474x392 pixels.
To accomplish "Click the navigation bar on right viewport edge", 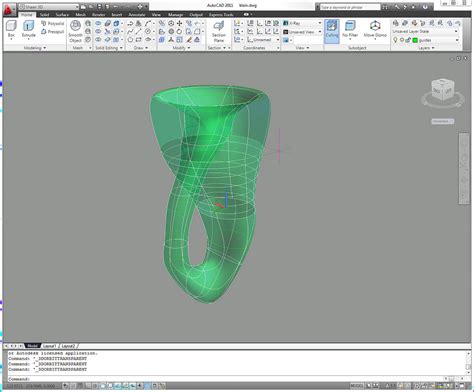I will 464,169.
